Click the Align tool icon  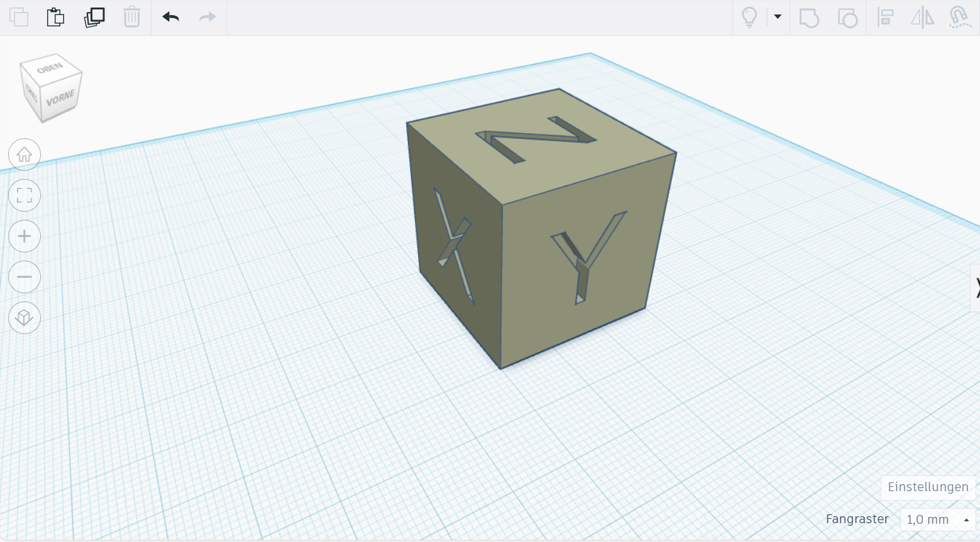point(885,17)
